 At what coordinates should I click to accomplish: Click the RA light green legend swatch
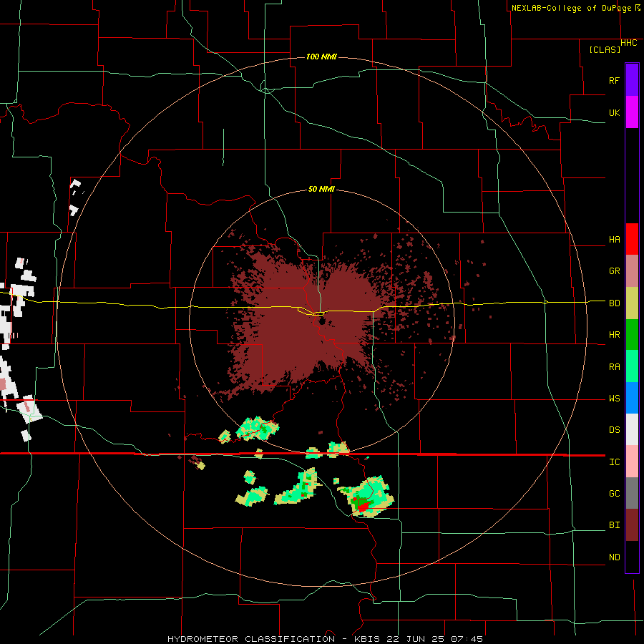(632, 366)
